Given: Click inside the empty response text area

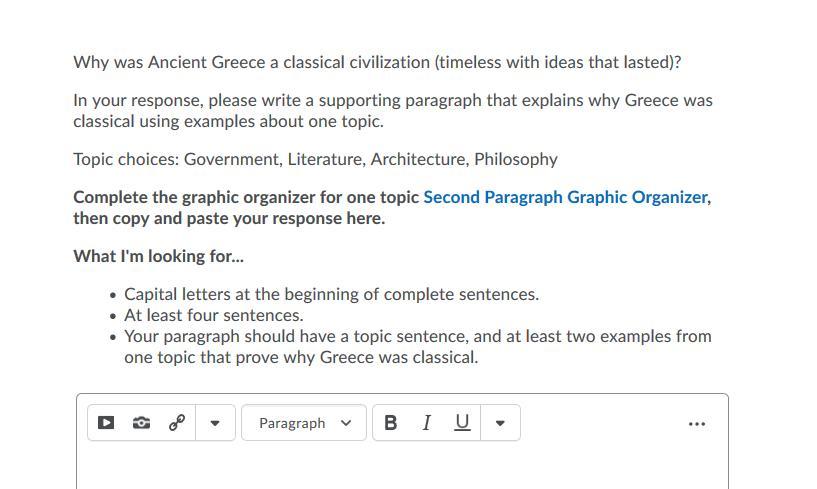Looking at the screenshot, I should 400,468.
